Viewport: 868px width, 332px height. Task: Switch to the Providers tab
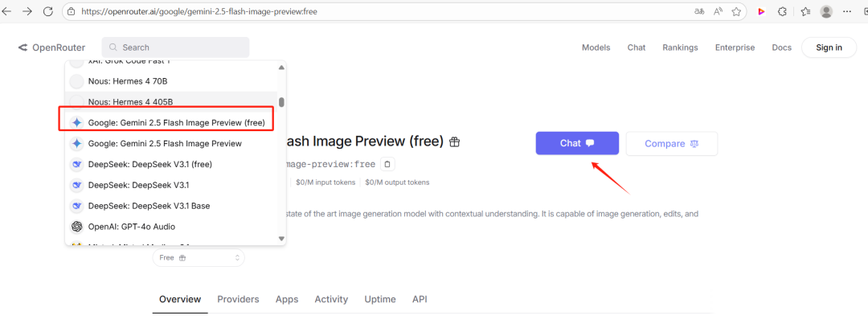tap(238, 299)
